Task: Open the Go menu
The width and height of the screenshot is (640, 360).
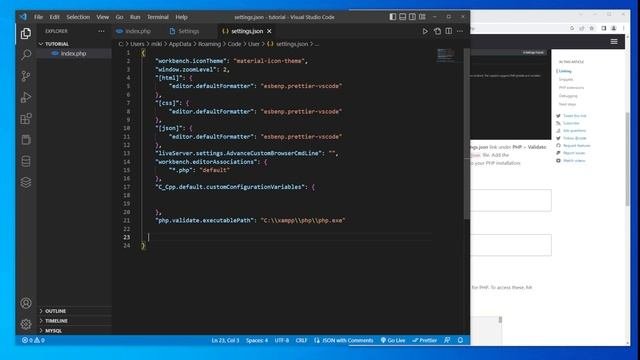Action: [x=119, y=17]
